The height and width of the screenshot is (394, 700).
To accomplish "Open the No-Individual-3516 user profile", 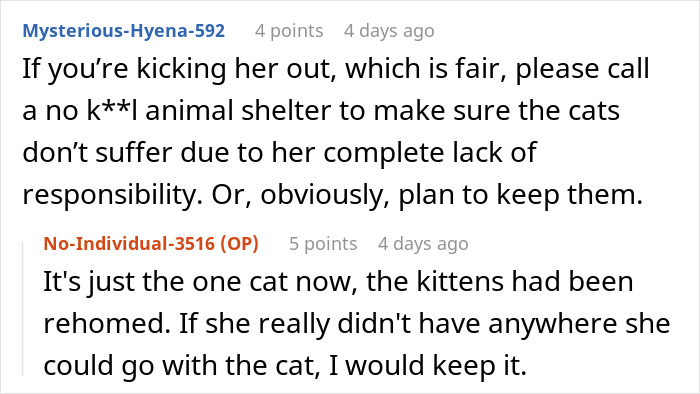I will click(129, 244).
